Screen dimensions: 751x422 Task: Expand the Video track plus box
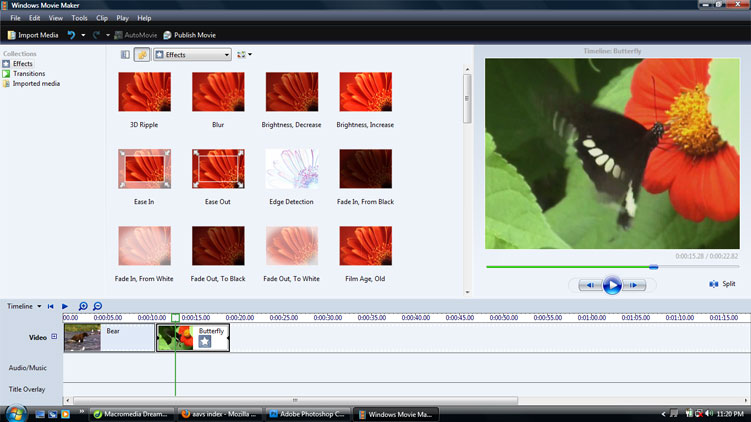coord(54,337)
